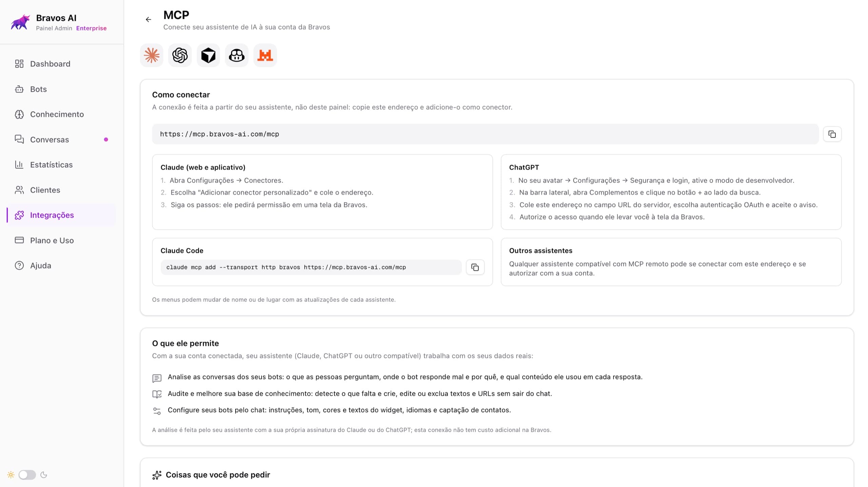Click the Bravos AI bull logo

point(20,22)
